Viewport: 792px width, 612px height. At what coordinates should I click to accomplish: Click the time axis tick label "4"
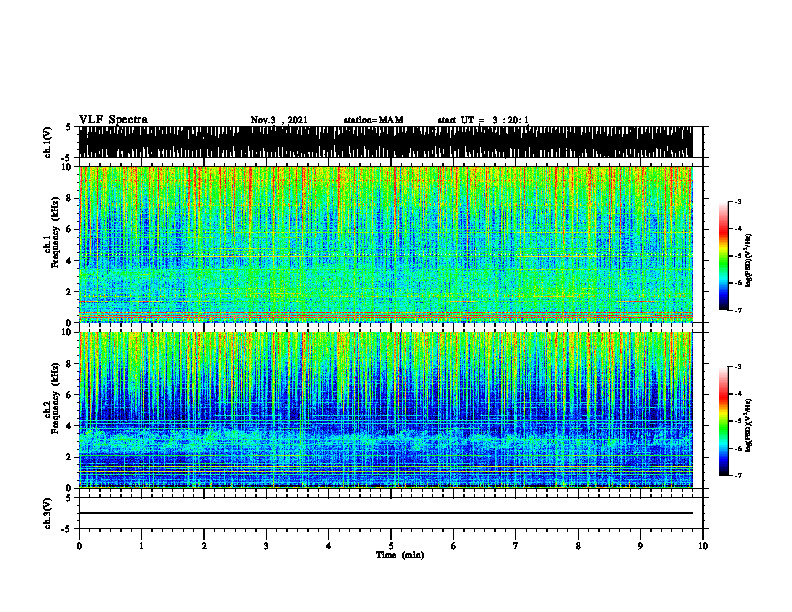[329, 546]
